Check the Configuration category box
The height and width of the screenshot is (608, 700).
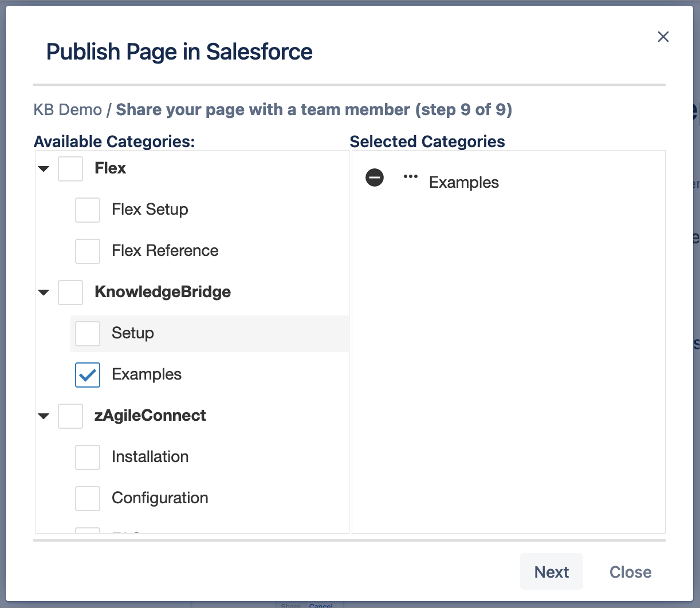[x=88, y=499]
